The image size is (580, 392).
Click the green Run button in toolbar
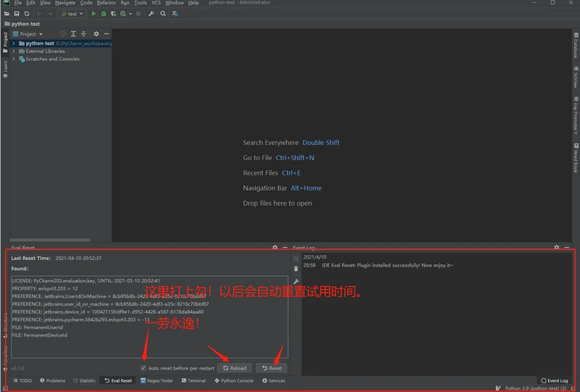(94, 14)
